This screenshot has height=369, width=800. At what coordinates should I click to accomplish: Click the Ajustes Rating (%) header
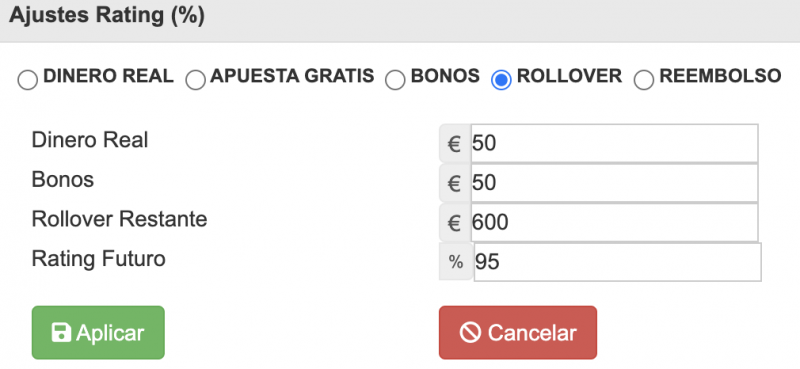tap(107, 15)
